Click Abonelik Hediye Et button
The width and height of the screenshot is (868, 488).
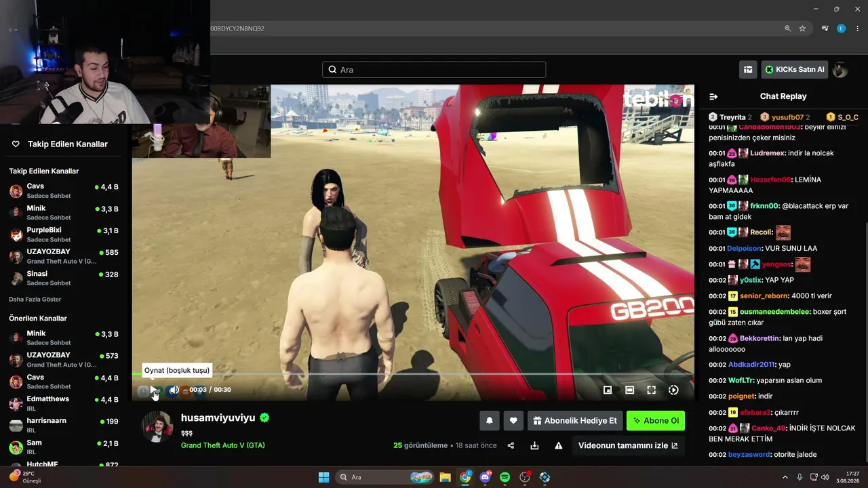[575, 421]
